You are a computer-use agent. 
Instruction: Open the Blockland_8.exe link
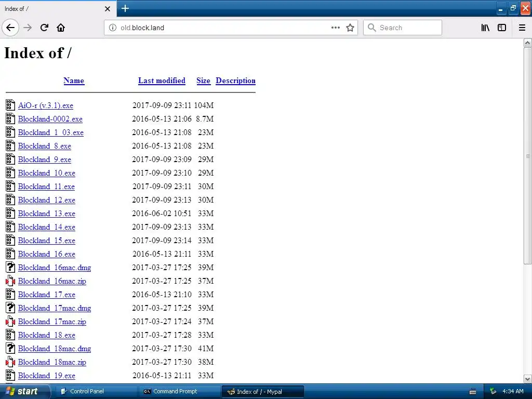(x=45, y=146)
